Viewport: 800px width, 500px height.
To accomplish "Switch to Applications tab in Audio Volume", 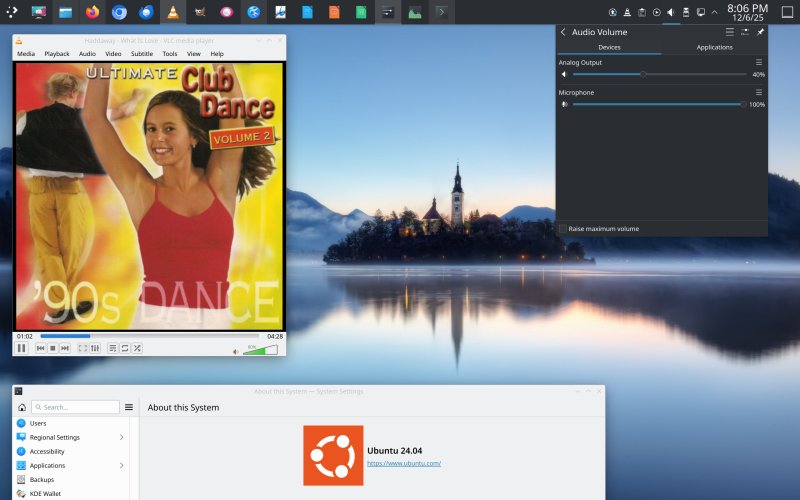I will (x=714, y=47).
